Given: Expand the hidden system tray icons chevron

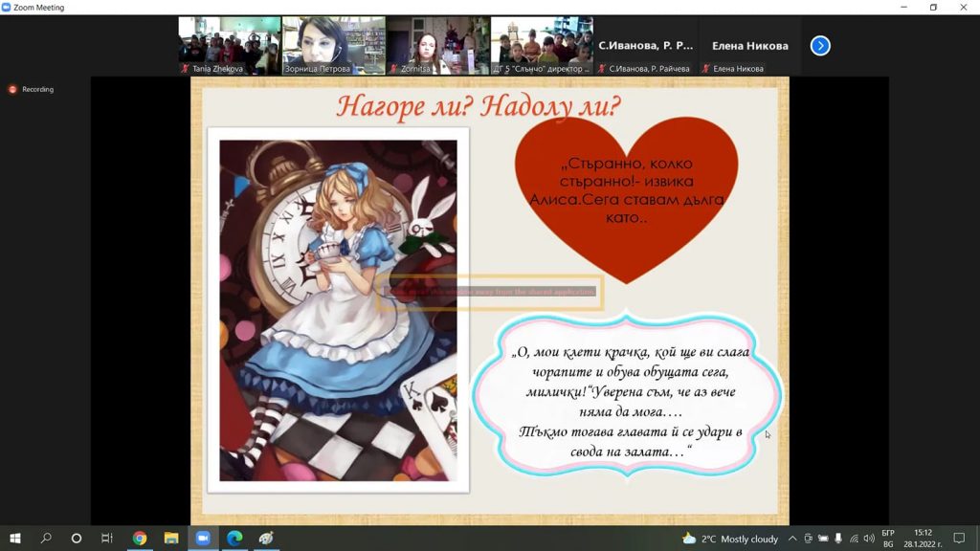Looking at the screenshot, I should 792,539.
